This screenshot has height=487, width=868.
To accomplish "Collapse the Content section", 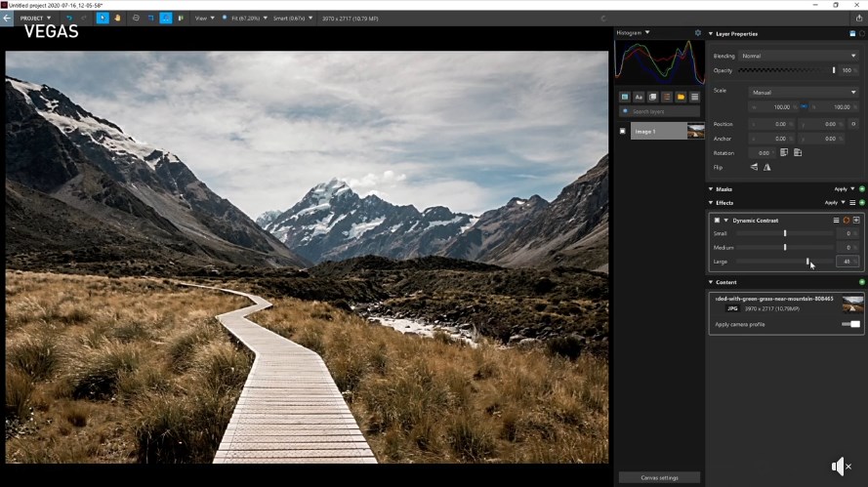I will pyautogui.click(x=711, y=282).
